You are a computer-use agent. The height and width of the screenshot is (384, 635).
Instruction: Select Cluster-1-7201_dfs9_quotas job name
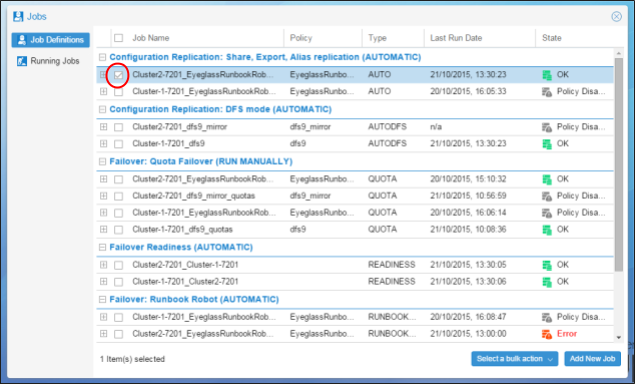coord(182,229)
